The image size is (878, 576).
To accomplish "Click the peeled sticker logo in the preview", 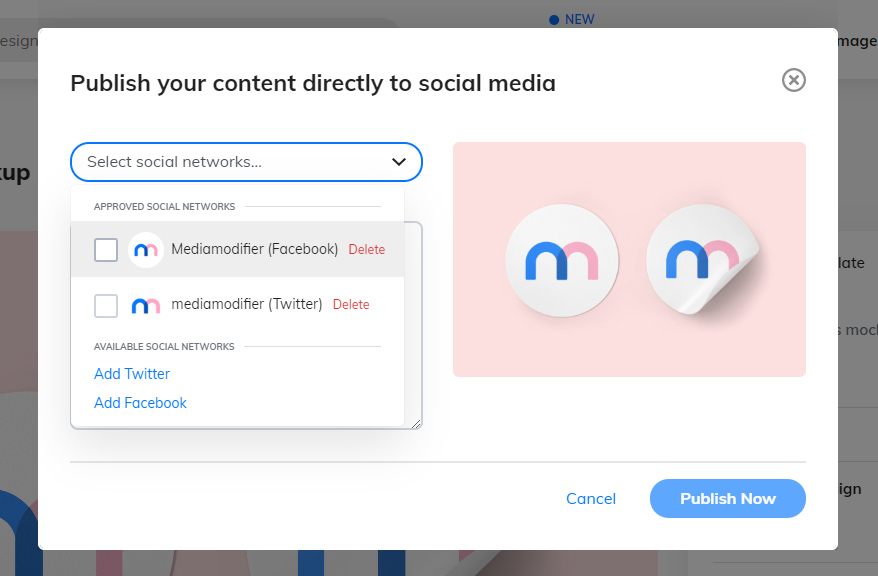I will click(702, 262).
